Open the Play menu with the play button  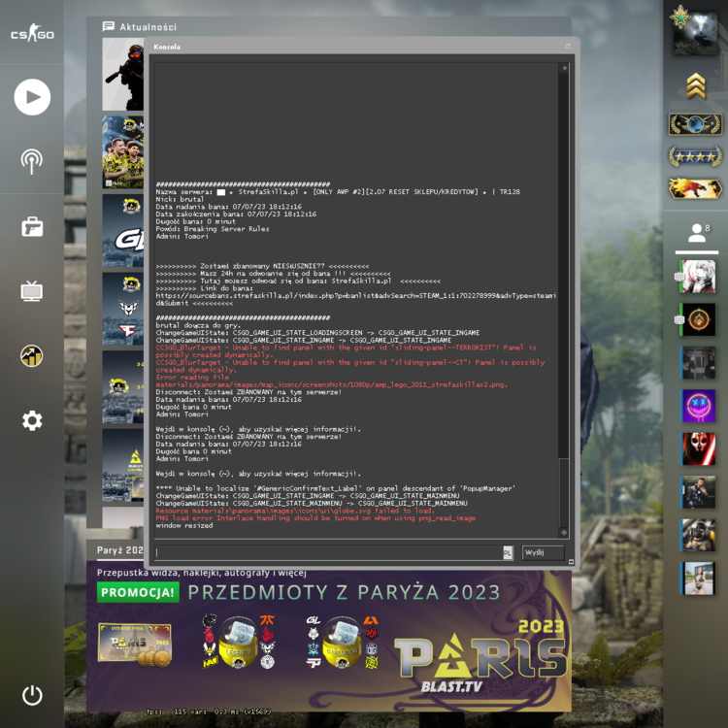pos(32,97)
